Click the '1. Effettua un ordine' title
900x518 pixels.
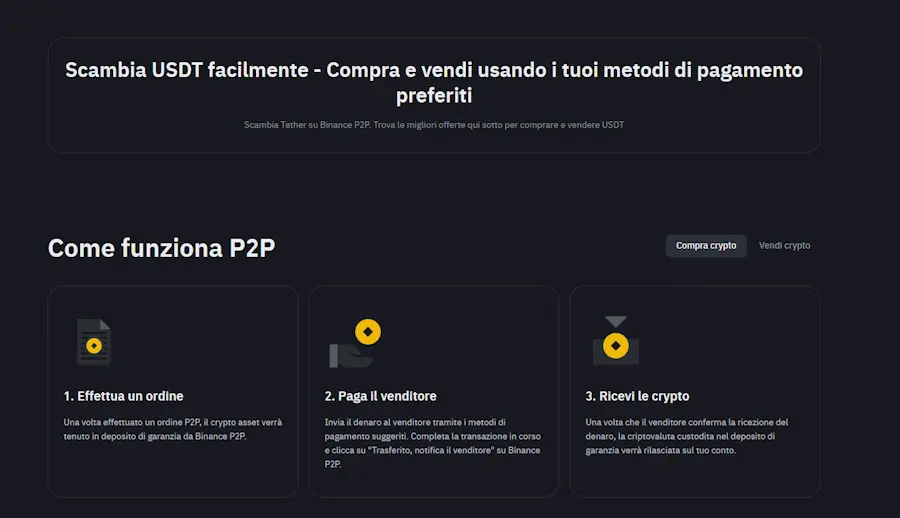click(x=123, y=396)
